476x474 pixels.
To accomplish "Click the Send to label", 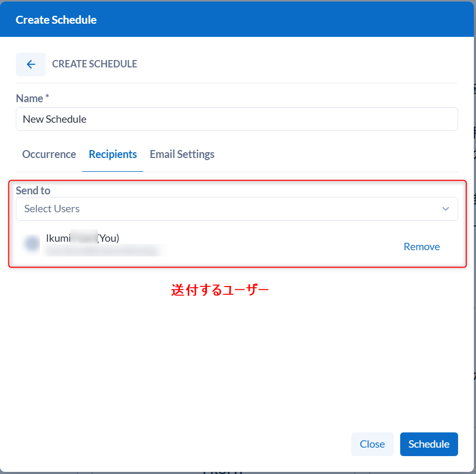I will [x=33, y=190].
